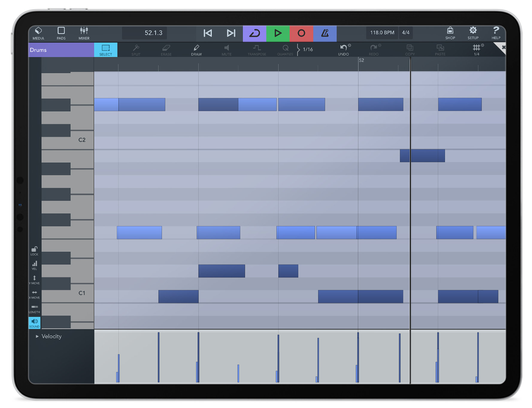The width and height of the screenshot is (532, 408).
Task: Activate the Select tool
Action: tap(106, 50)
